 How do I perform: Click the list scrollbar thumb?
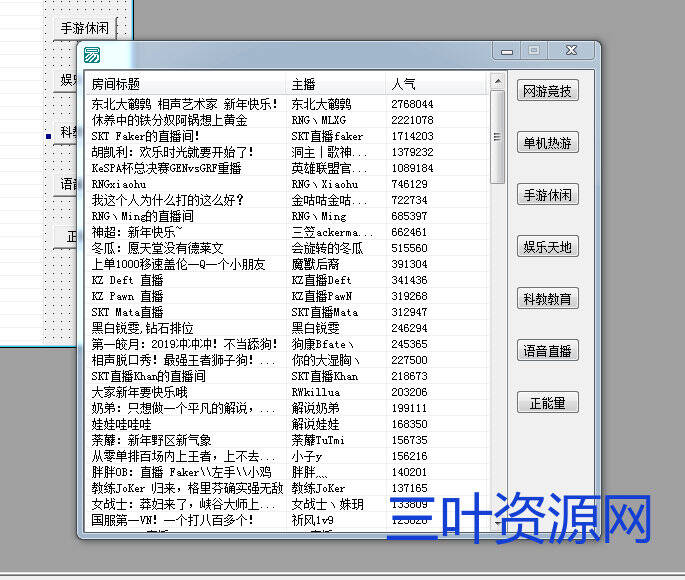(x=497, y=137)
